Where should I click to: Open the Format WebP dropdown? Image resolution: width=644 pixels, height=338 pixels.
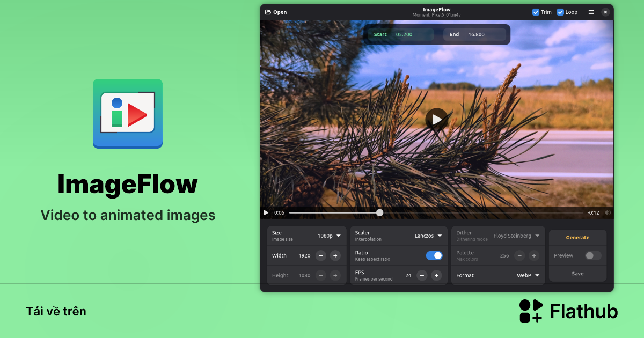click(x=528, y=275)
